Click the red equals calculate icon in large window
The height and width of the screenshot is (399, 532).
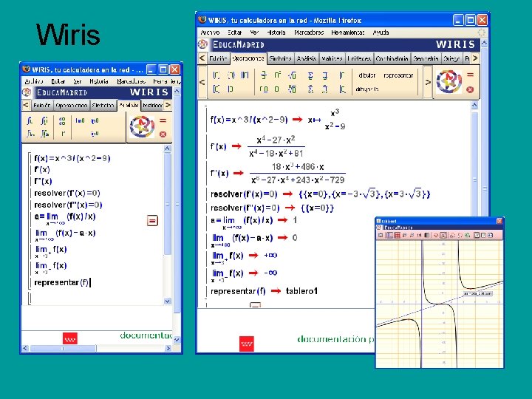(470, 75)
